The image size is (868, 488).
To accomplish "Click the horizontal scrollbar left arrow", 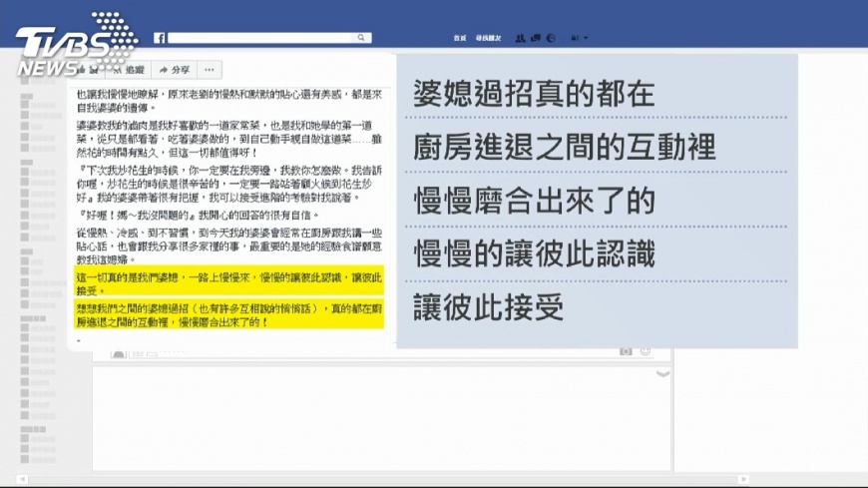I will click(22, 479).
